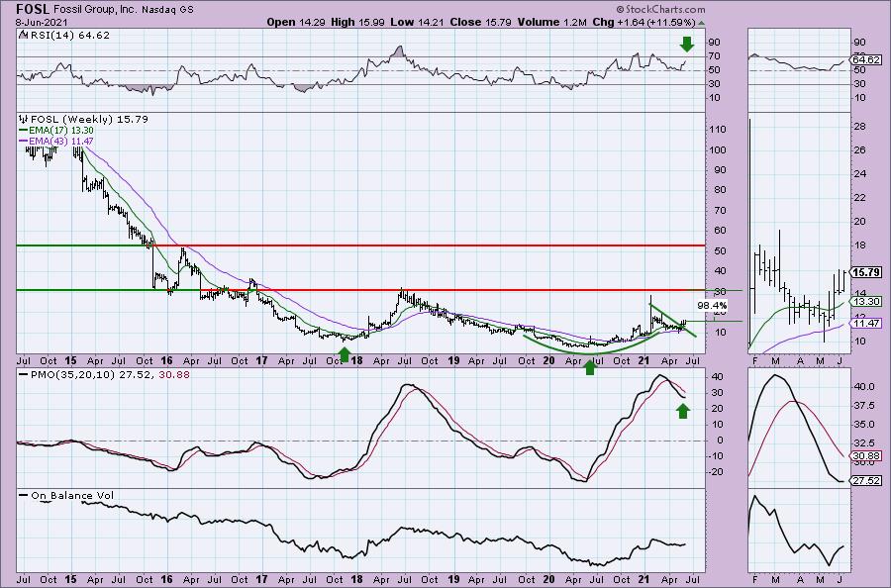Click the 11.47 EMA value tag on right
This screenshot has height=588, width=891.
tap(866, 323)
